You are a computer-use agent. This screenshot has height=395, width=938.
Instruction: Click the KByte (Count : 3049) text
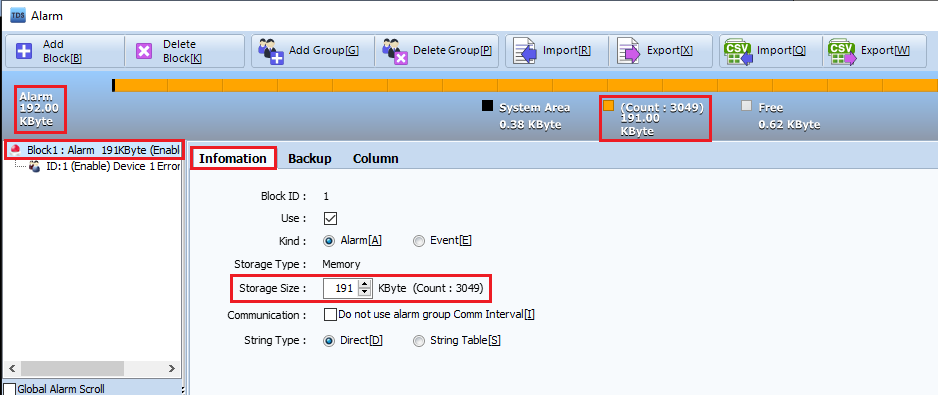click(430, 288)
